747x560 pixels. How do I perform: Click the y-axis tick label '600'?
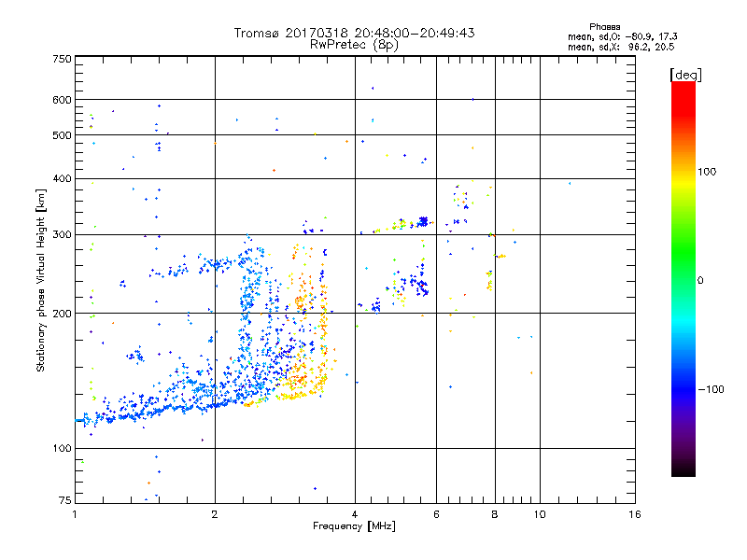tap(62, 100)
